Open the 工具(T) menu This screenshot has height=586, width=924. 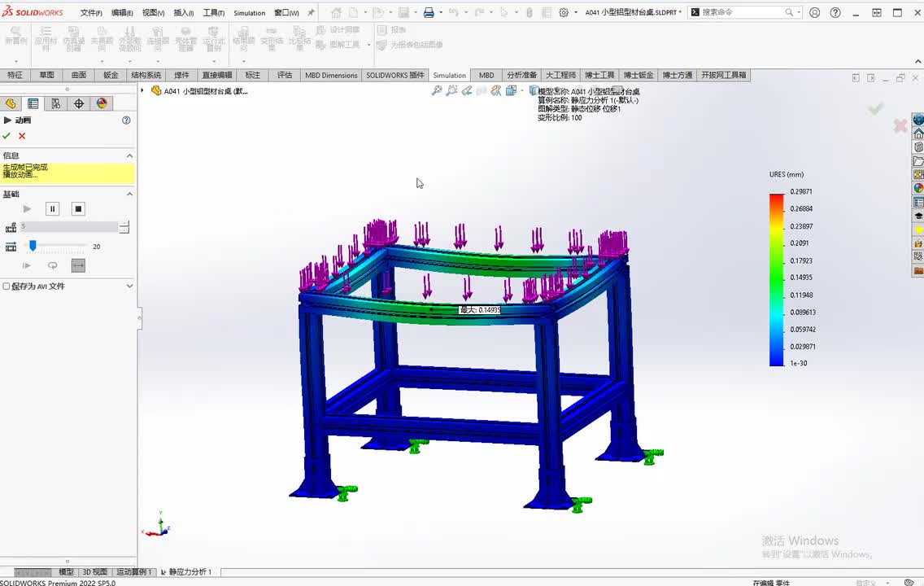(x=214, y=13)
